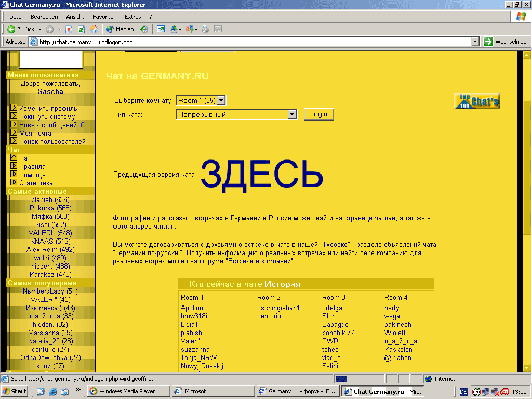Viewport: 532px width, 399px height.
Task: Click the vertical scrollbar down arrow
Action: point(527,367)
